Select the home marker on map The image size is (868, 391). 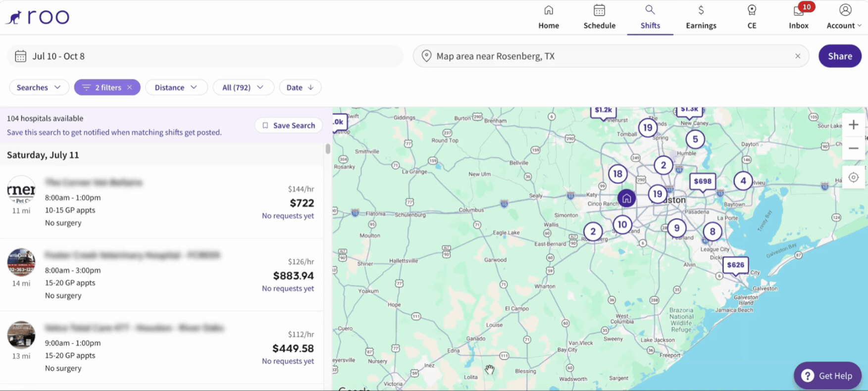pos(626,198)
